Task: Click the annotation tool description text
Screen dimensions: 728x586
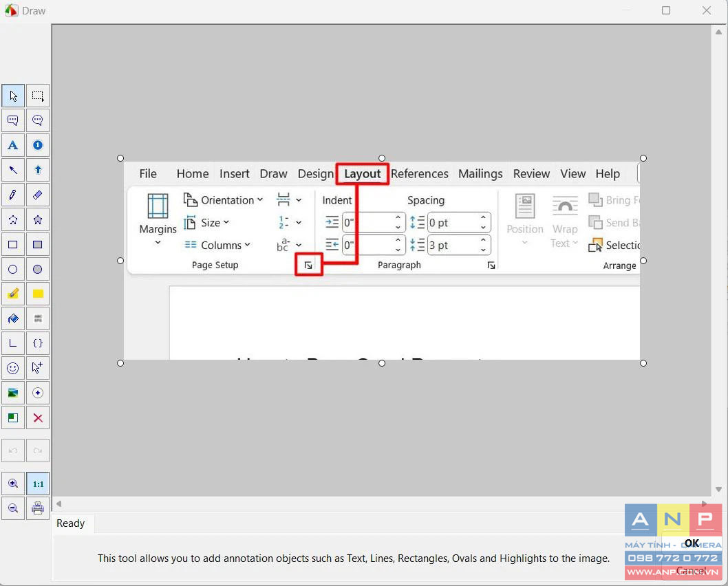Action: (353, 558)
